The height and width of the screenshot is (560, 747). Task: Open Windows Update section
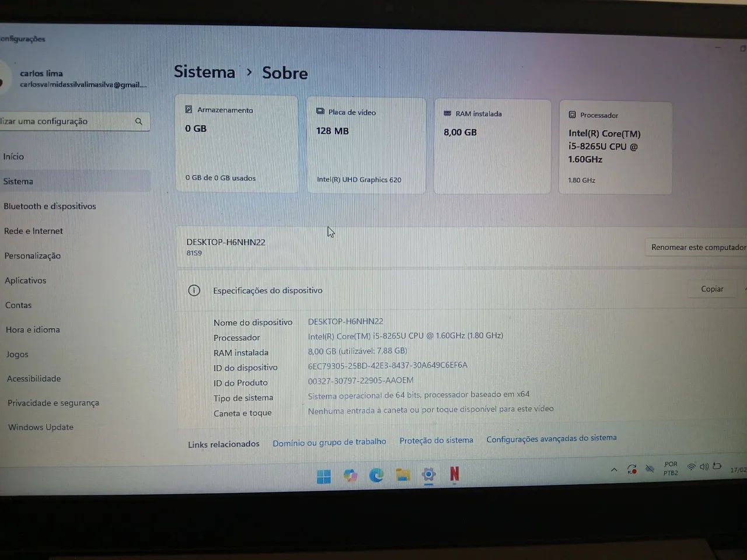point(41,427)
